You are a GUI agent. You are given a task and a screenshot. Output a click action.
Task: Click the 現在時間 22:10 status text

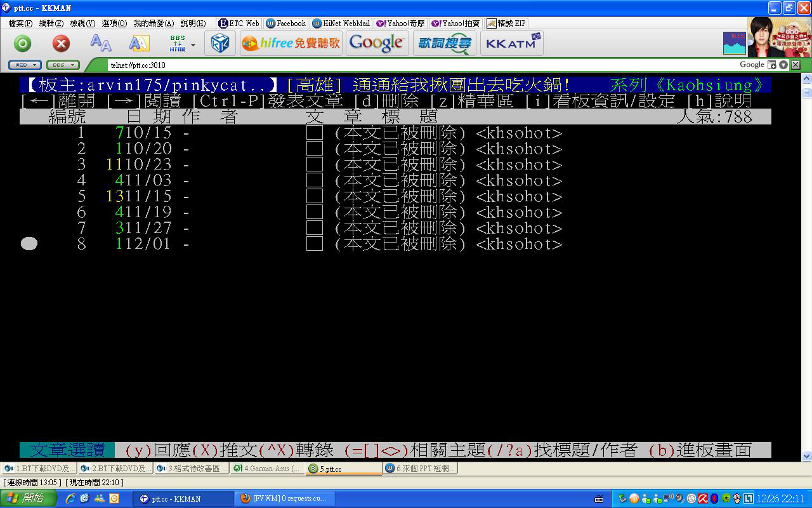[95, 483]
